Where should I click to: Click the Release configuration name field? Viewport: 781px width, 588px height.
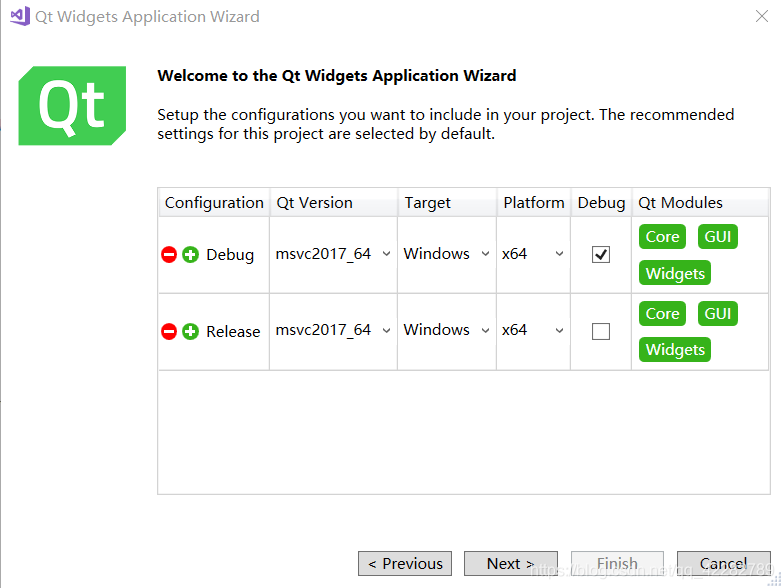pyautogui.click(x=233, y=332)
